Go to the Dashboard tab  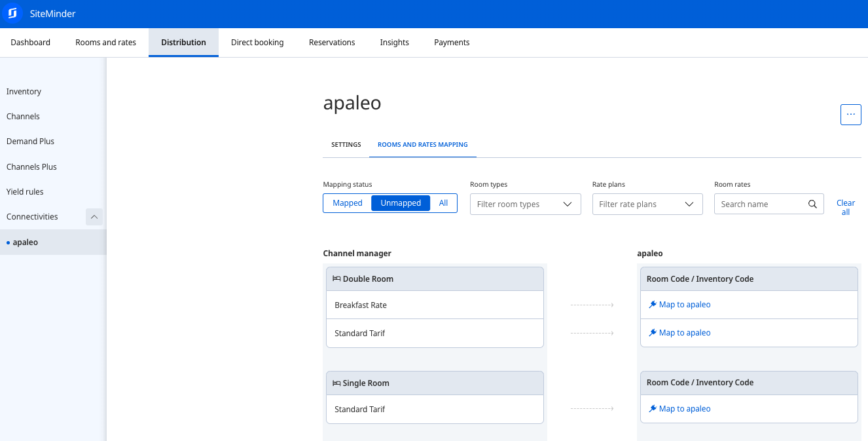tap(31, 43)
